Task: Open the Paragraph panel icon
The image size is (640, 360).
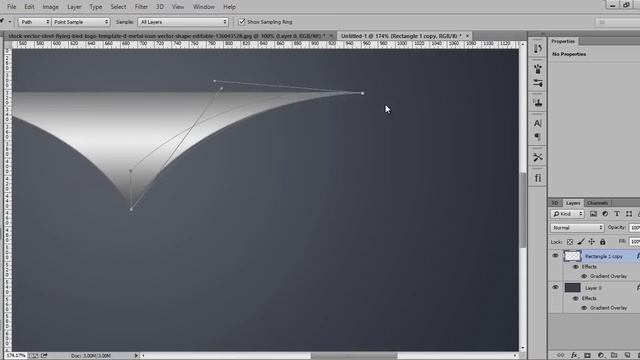Action: coord(538,137)
